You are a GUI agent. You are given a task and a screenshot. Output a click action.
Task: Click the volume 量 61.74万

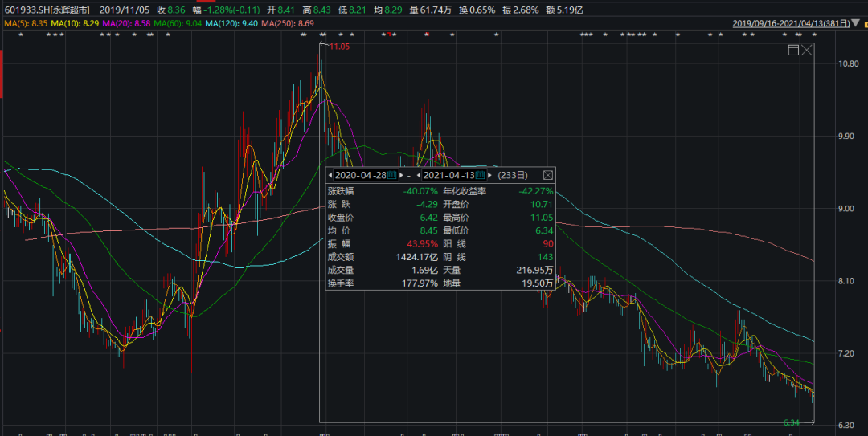click(x=432, y=10)
